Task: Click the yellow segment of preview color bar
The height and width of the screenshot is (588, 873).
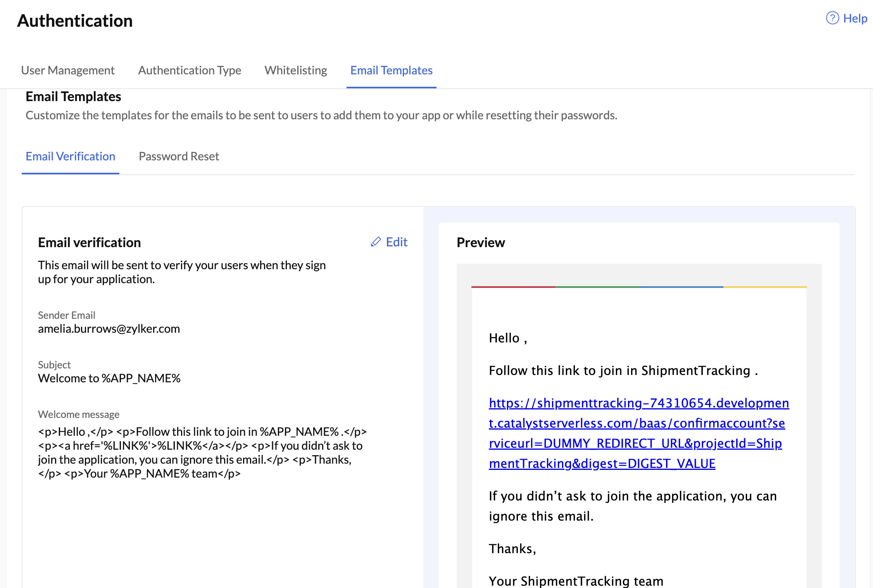Action: click(x=765, y=287)
